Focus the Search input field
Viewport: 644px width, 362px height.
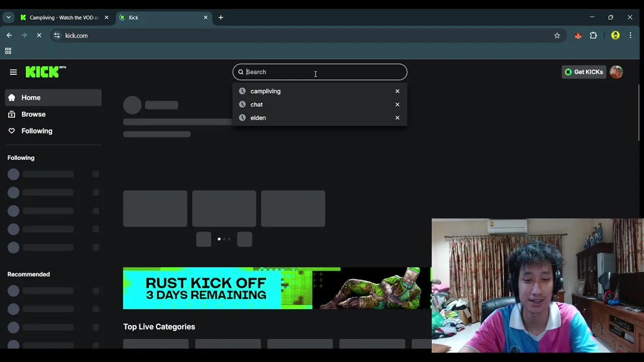[320, 72]
